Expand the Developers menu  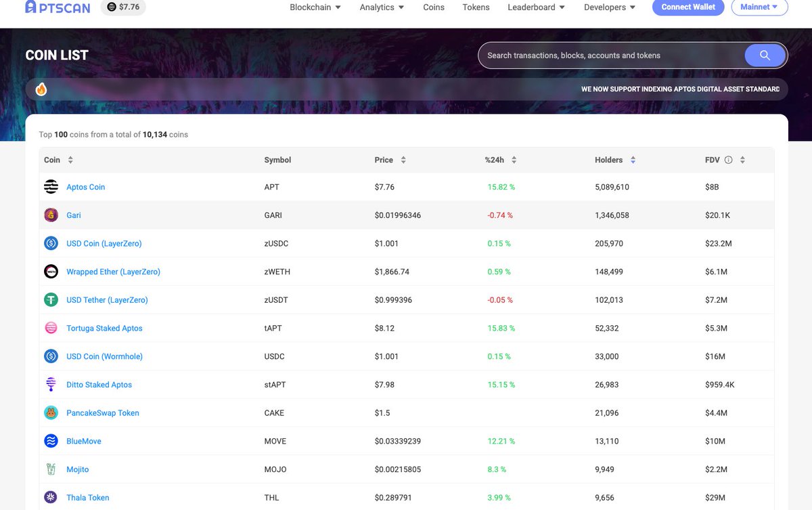610,7
